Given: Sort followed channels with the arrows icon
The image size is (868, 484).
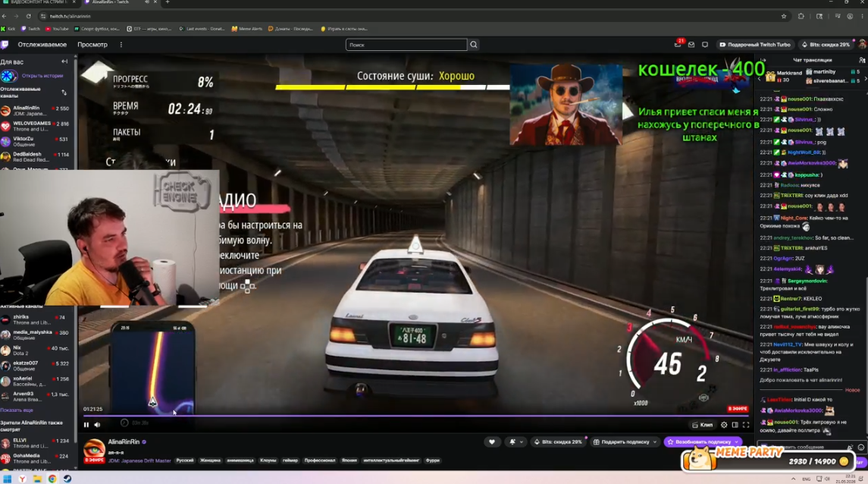Looking at the screenshot, I should tap(64, 92).
